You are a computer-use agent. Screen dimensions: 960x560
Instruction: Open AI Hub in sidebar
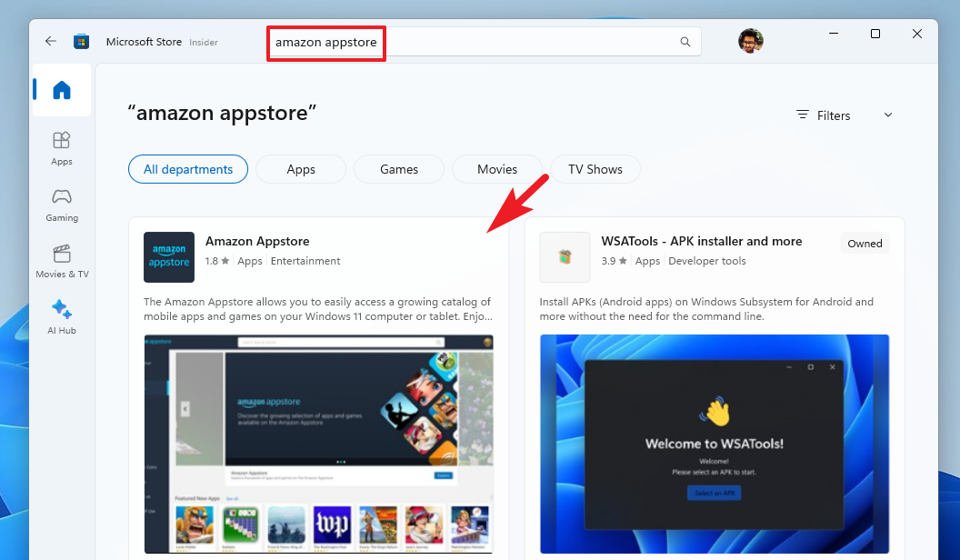point(62,317)
